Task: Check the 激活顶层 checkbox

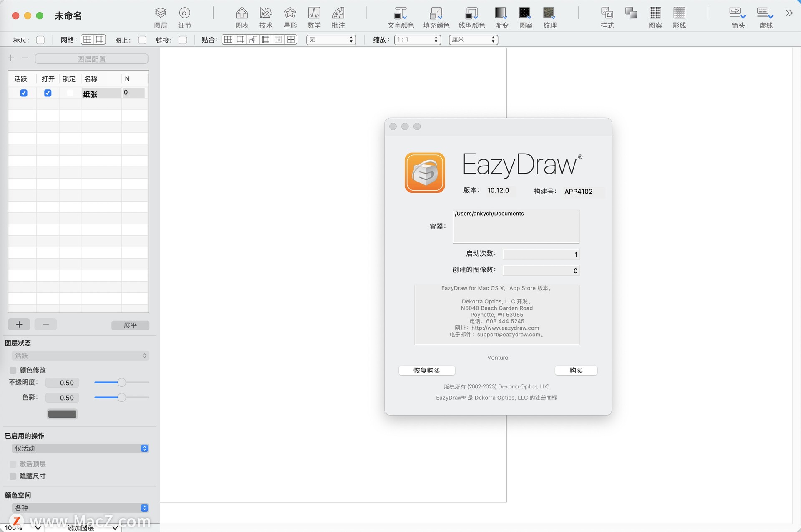Action: pos(13,464)
